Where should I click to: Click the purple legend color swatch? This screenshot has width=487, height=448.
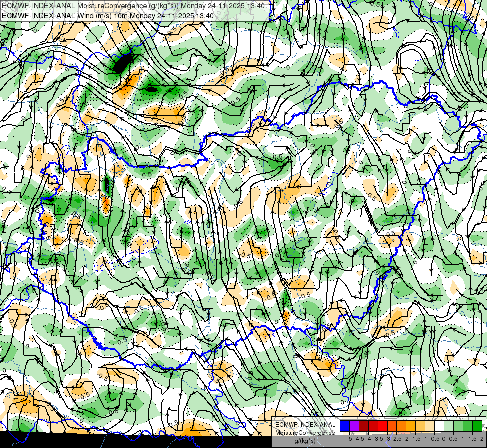coord(354,426)
